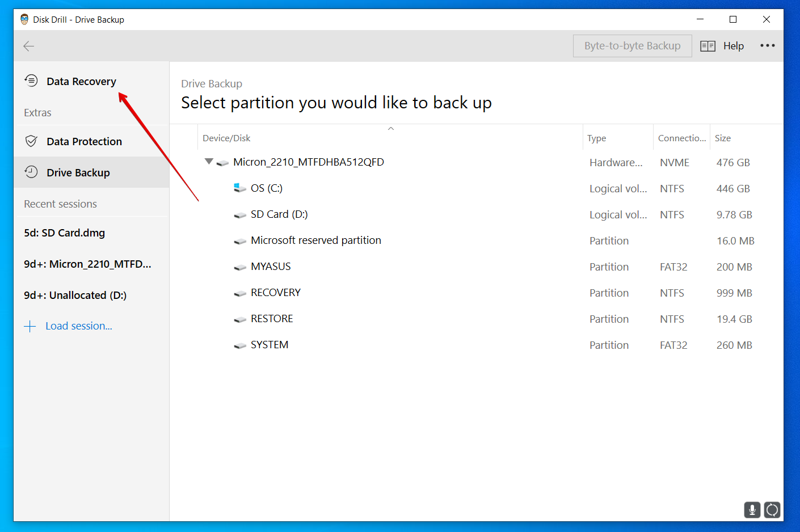Click the Help button label
The width and height of the screenshot is (800, 532).
coord(733,46)
